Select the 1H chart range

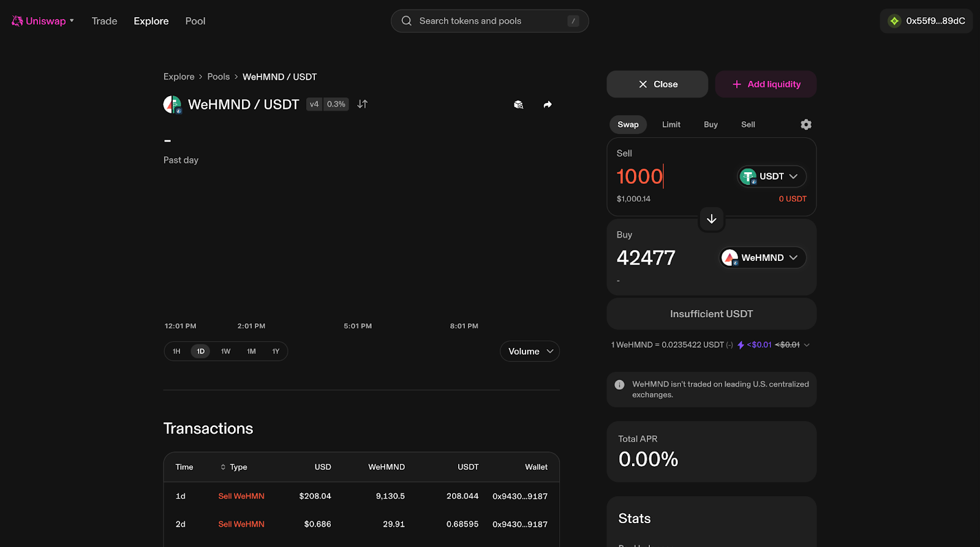(176, 351)
